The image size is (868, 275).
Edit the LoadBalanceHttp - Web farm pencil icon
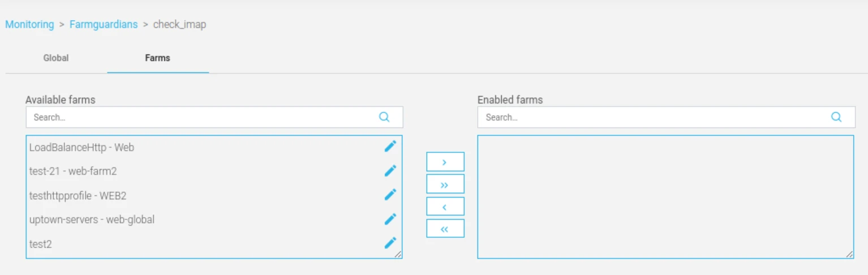click(x=390, y=147)
